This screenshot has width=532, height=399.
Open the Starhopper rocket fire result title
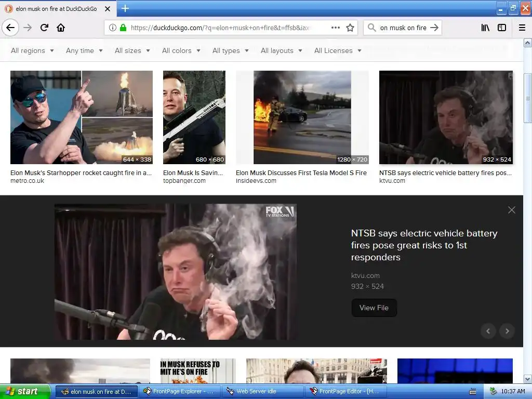coord(81,172)
